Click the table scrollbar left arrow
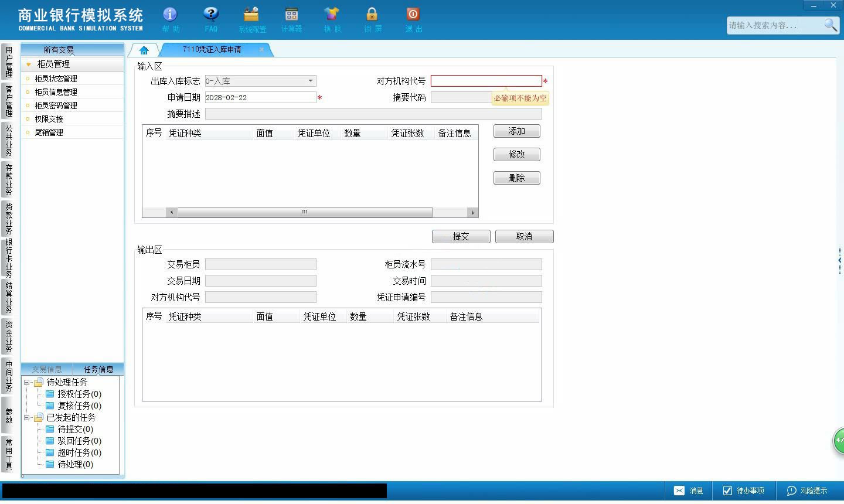Image resolution: width=844 pixels, height=504 pixels. [x=172, y=212]
